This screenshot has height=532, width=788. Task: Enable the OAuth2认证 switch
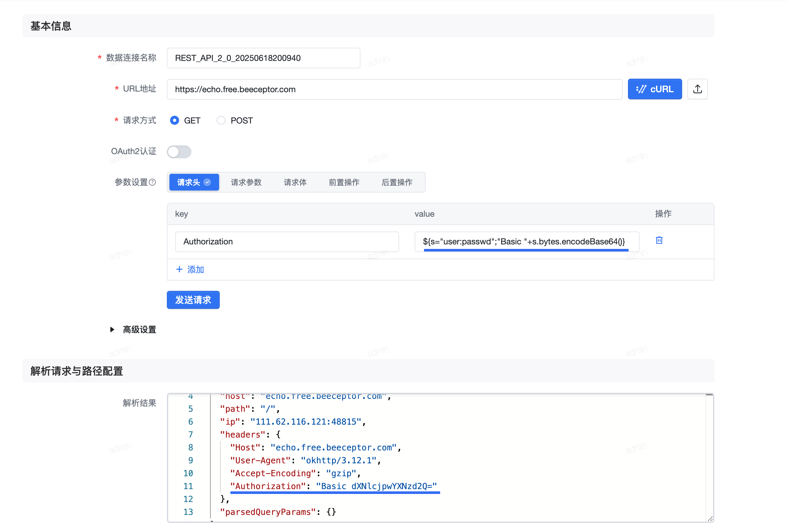179,152
